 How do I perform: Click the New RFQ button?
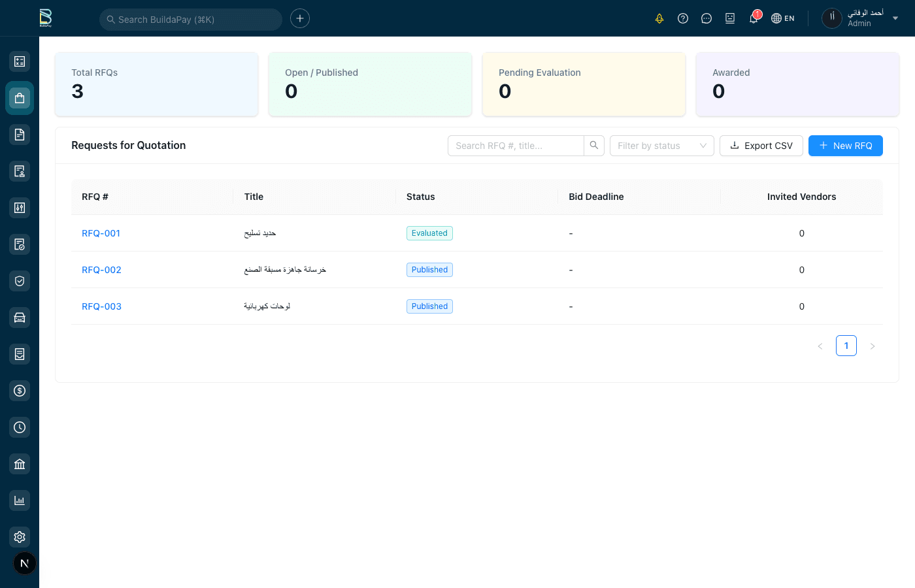tap(845, 146)
